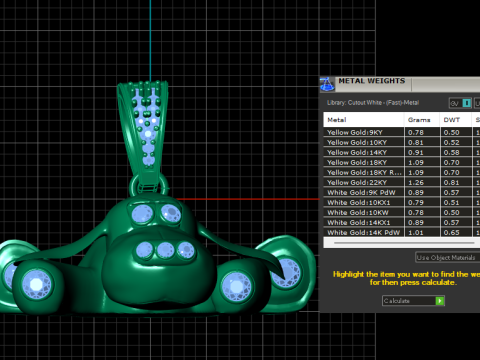Select the METAL WEIGHTS tab title
This screenshot has height=360, width=480.
[x=372, y=81]
